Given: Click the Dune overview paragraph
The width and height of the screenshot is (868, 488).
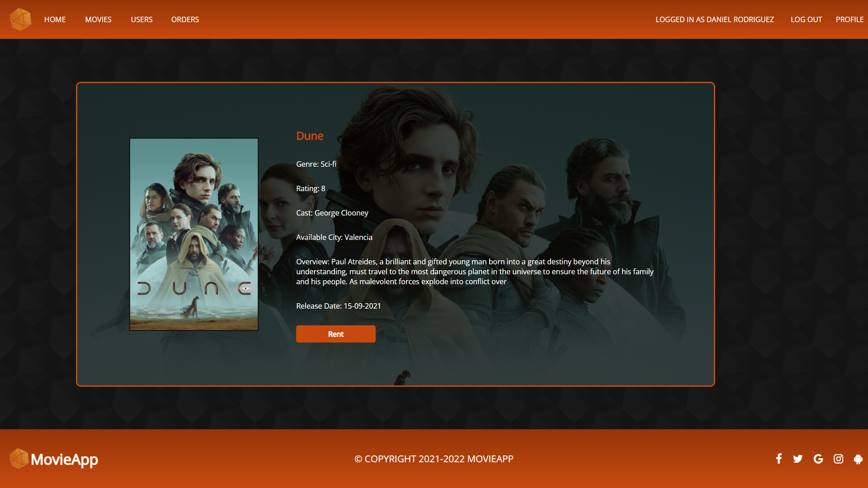Looking at the screenshot, I should [x=475, y=272].
